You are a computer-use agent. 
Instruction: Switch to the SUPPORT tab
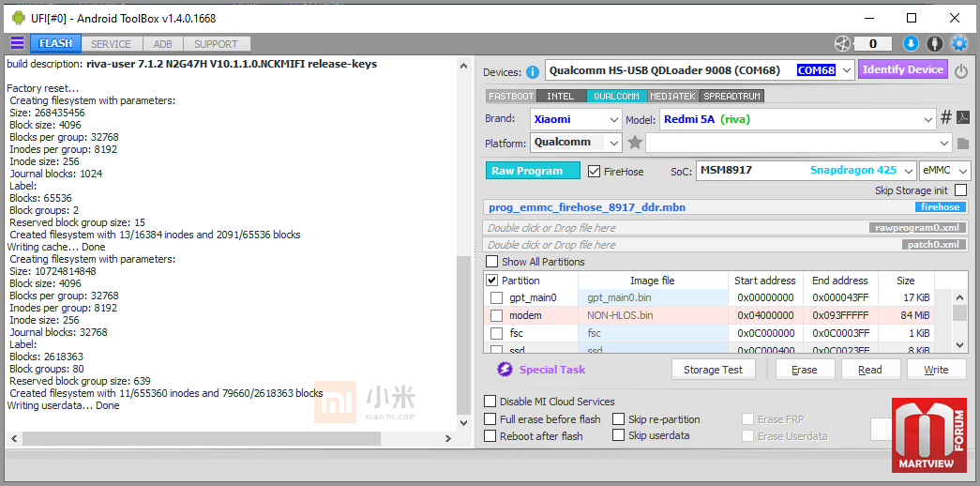point(217,44)
